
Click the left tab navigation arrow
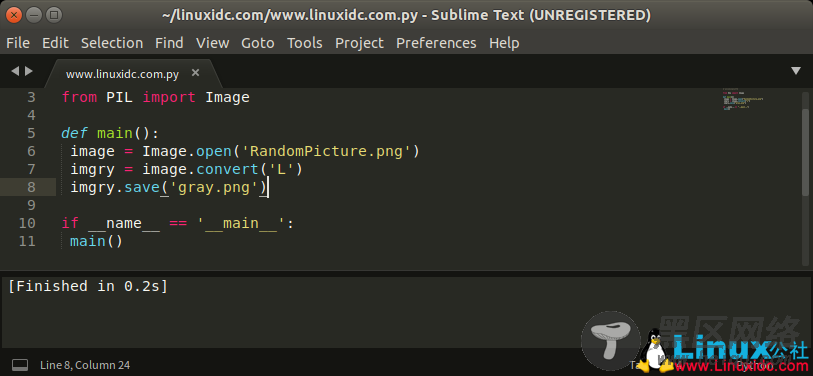15,71
